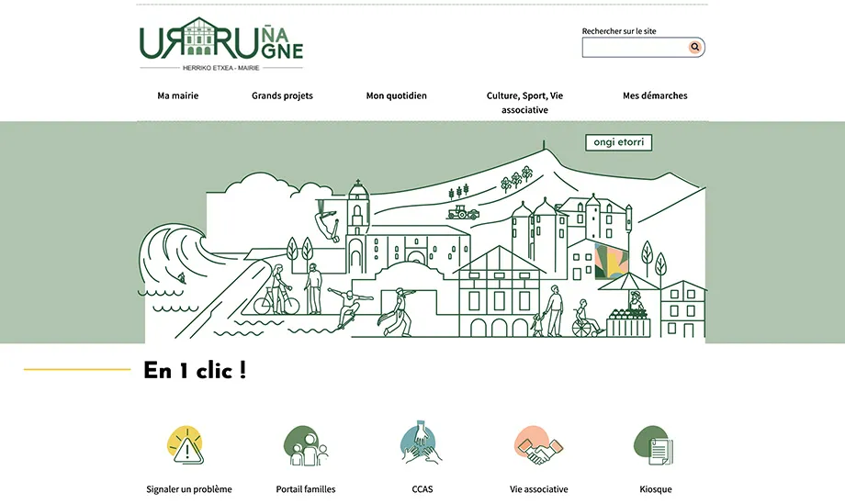Click the illustrated town banner image
845x504 pixels.
(x=422, y=257)
